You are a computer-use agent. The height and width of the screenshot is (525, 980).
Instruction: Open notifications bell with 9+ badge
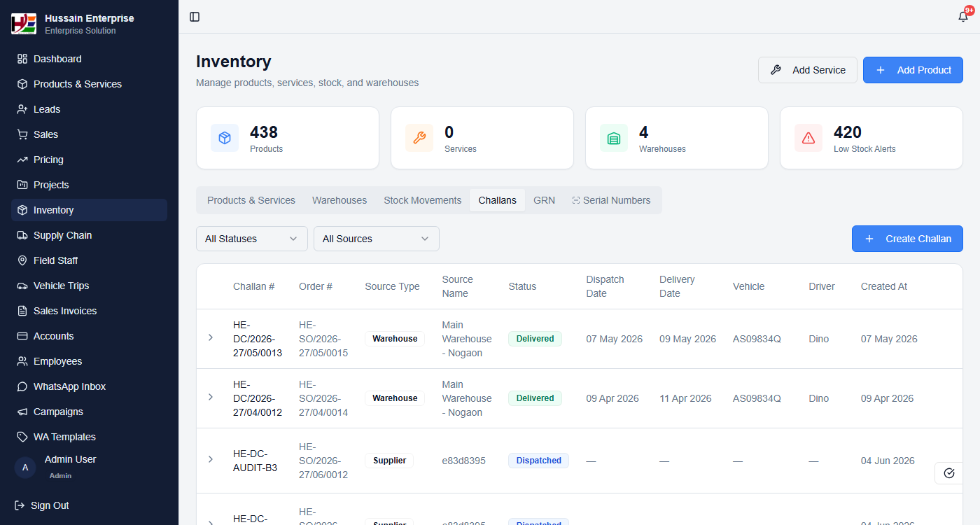tap(964, 16)
